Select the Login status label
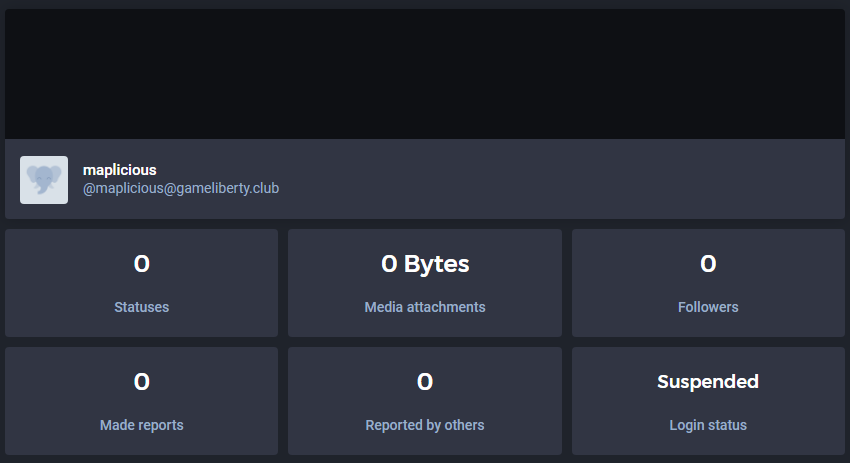The height and width of the screenshot is (463, 850). pyautogui.click(x=707, y=425)
